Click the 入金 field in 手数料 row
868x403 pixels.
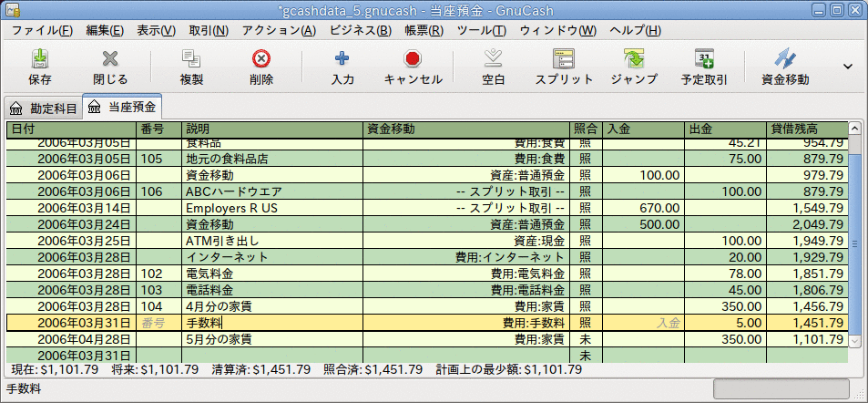pos(643,323)
